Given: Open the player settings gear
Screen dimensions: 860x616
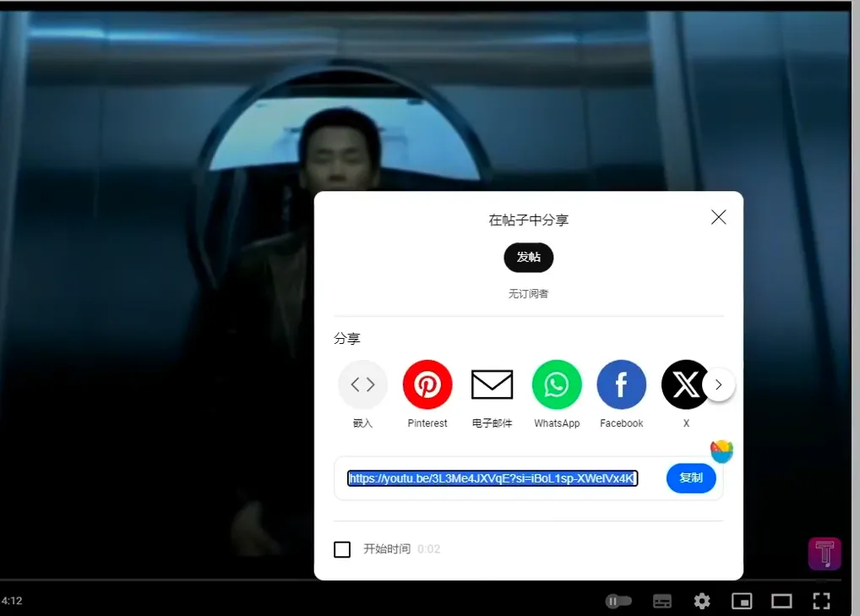Looking at the screenshot, I should (702, 601).
